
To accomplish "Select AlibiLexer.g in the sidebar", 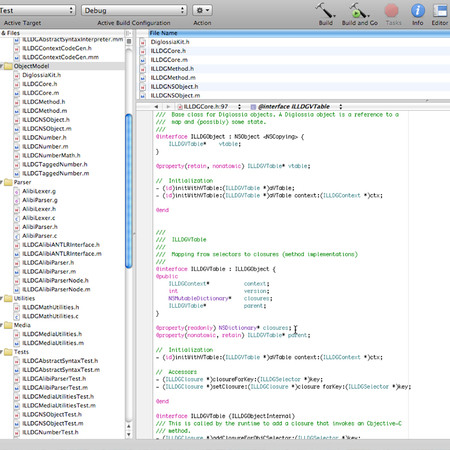I will click(x=39, y=191).
